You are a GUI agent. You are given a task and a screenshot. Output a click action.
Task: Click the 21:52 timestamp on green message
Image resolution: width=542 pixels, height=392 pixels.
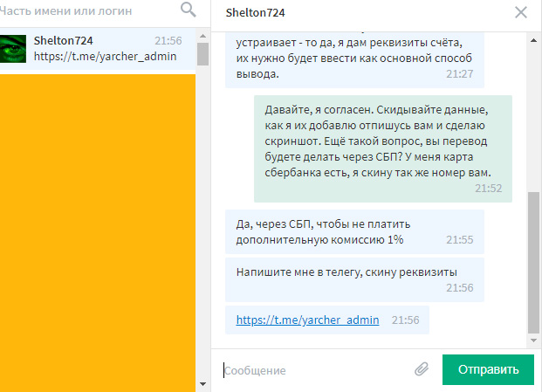[x=488, y=188]
